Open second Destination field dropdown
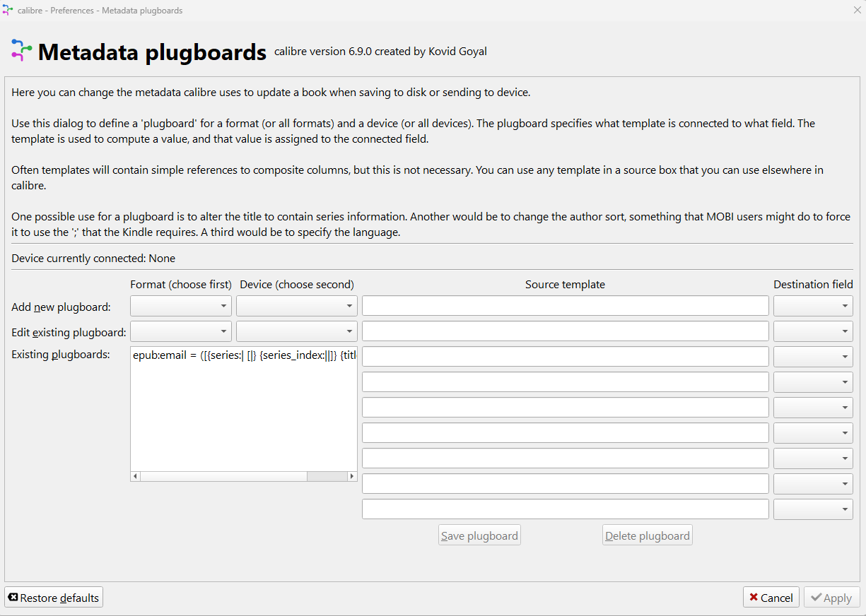 [x=813, y=331]
